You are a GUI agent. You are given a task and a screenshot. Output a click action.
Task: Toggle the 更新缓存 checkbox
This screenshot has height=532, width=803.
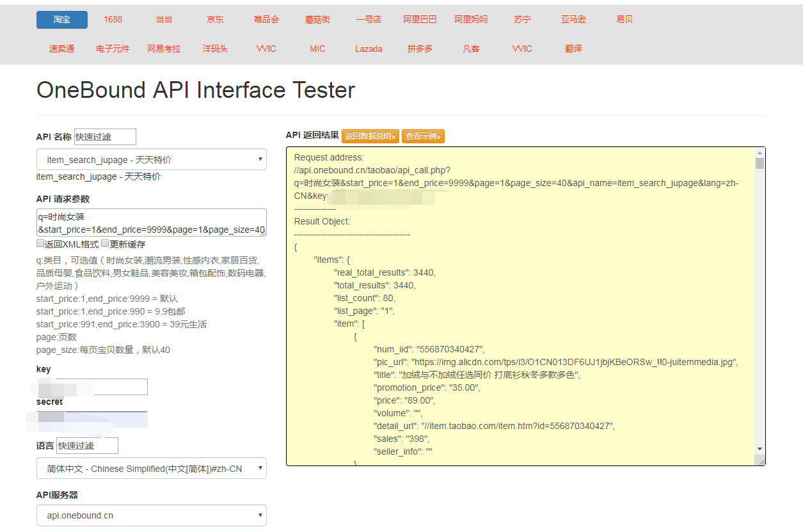[x=106, y=244]
